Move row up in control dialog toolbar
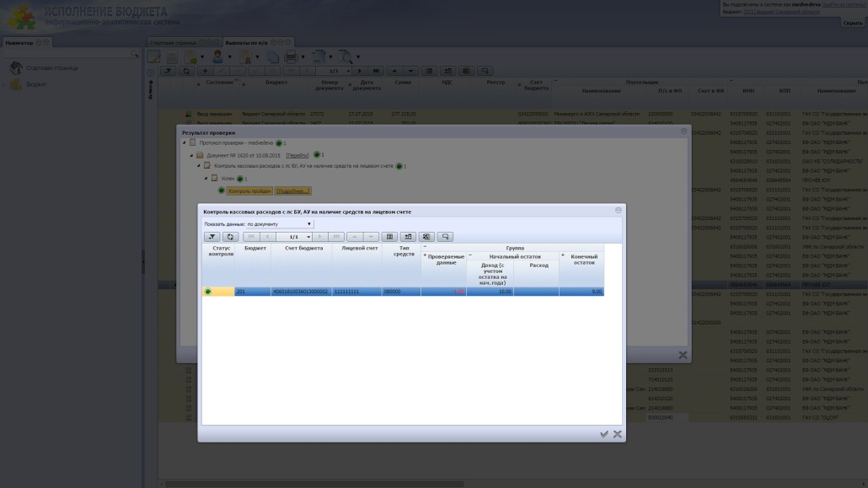 coord(355,237)
